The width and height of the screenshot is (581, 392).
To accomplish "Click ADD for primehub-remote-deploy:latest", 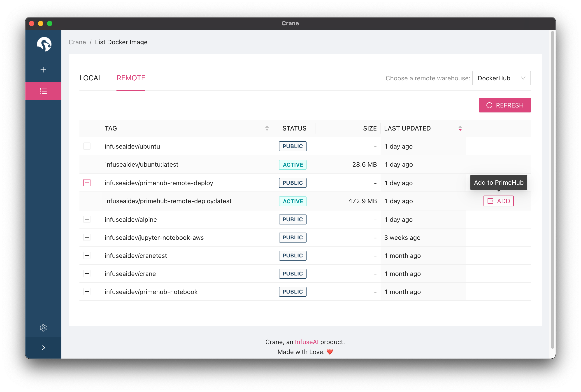I will [498, 201].
